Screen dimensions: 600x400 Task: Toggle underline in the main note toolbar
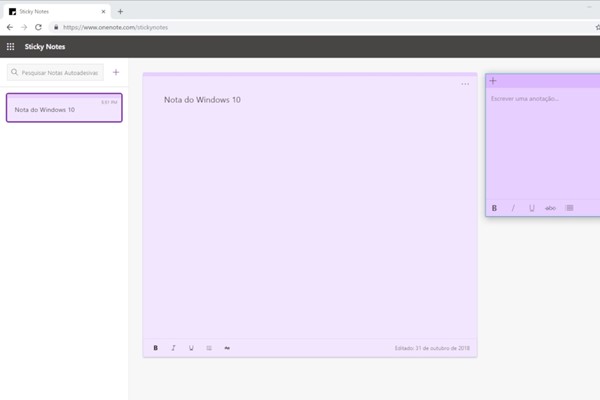(191, 348)
